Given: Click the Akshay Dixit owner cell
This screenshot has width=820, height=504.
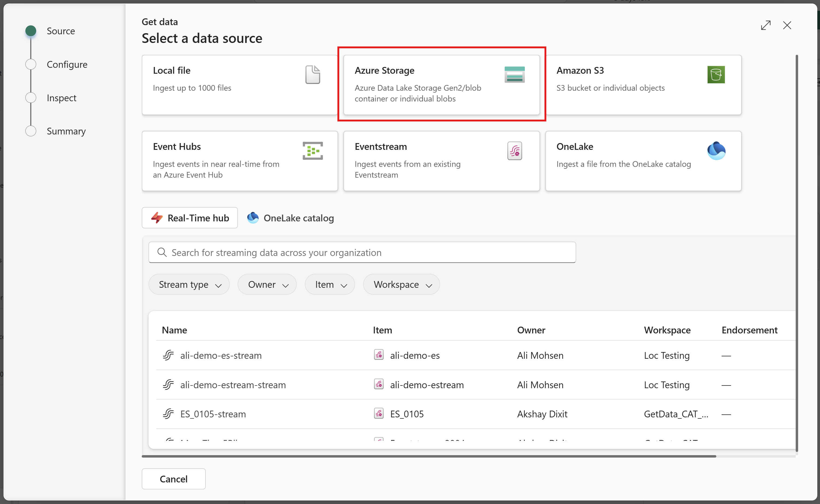Looking at the screenshot, I should (x=542, y=414).
